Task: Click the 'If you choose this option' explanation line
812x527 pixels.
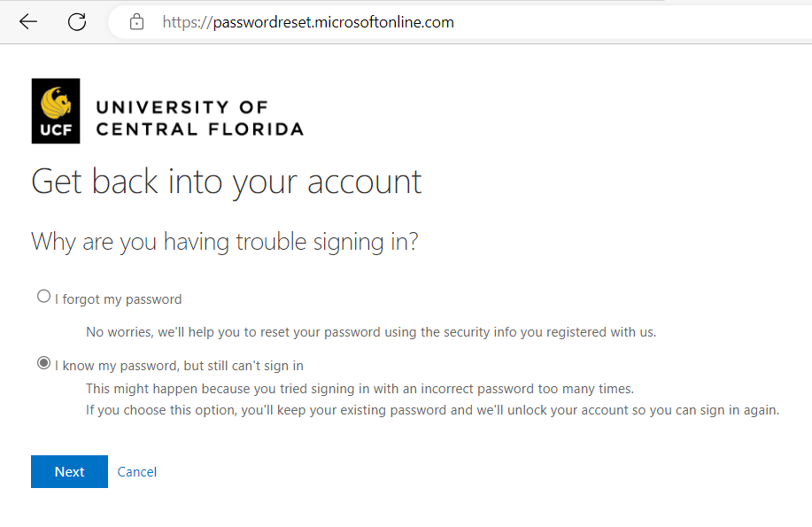Action: (x=432, y=410)
